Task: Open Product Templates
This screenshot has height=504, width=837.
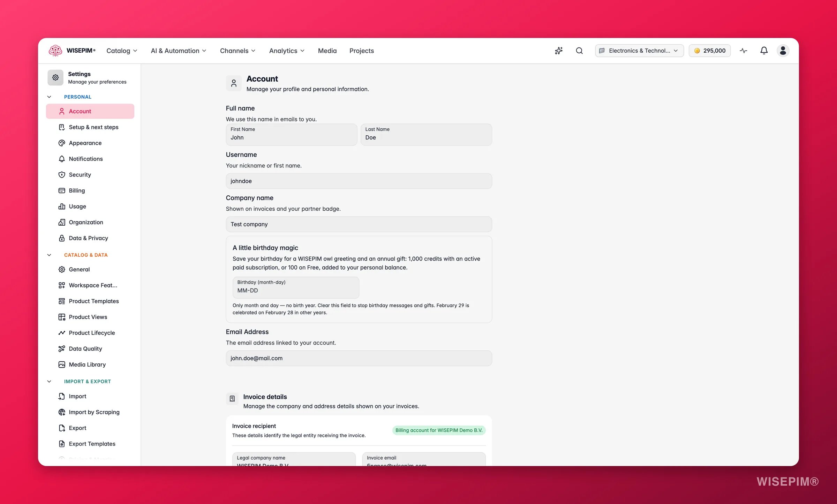Action: (x=90, y=301)
